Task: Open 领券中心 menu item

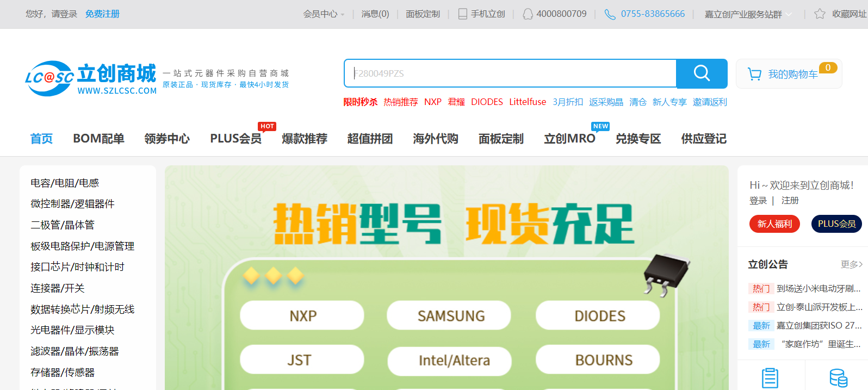Action: (167, 139)
